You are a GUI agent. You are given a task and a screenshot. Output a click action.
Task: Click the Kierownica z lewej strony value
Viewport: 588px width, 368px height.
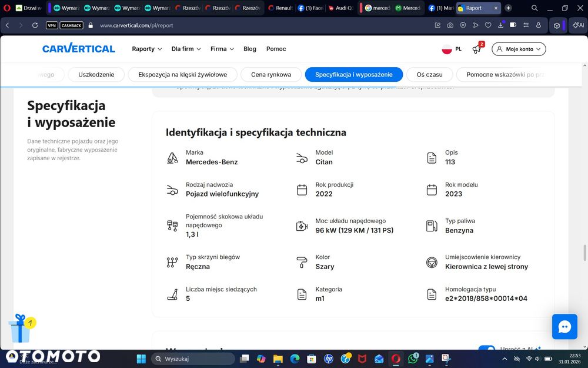pyautogui.click(x=486, y=267)
